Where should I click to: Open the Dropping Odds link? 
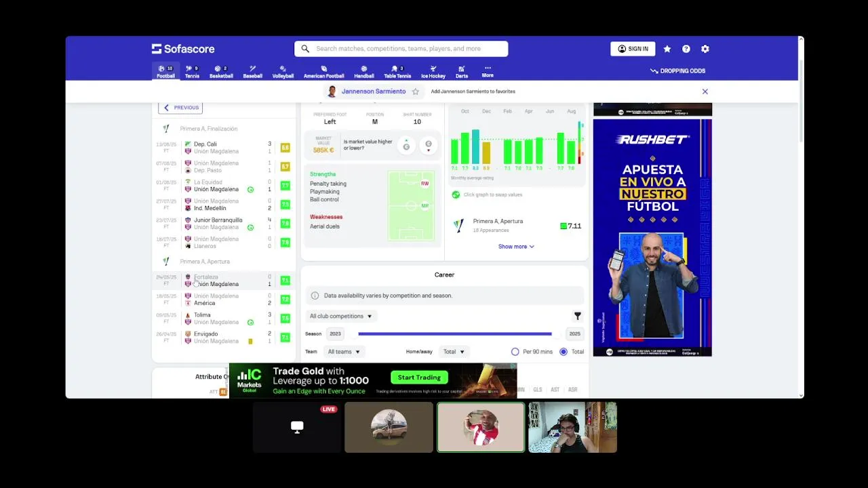click(677, 70)
